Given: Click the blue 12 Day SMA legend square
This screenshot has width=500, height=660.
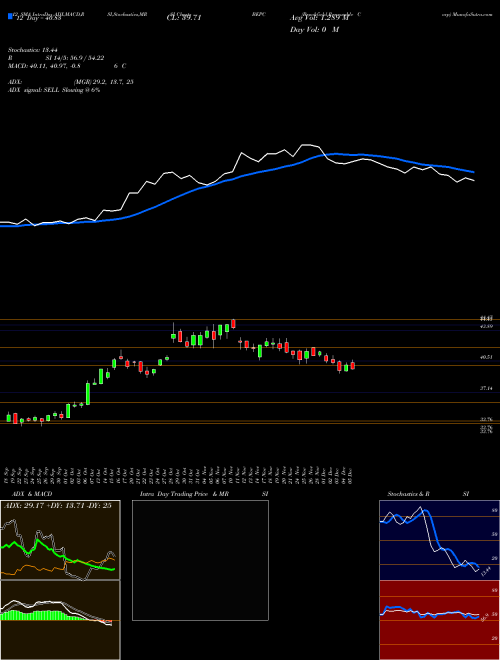Looking at the screenshot, I should (11, 17).
